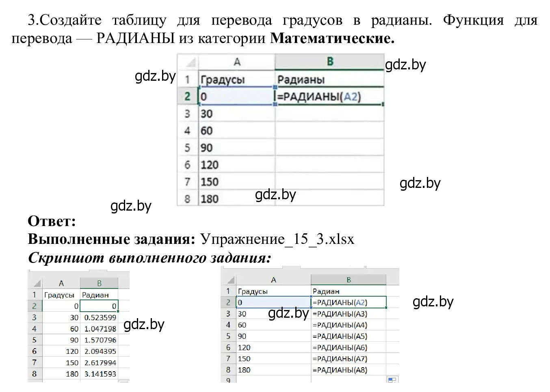550x392 pixels.
Task: Select column A header in the formulas table
Action: 273,280
